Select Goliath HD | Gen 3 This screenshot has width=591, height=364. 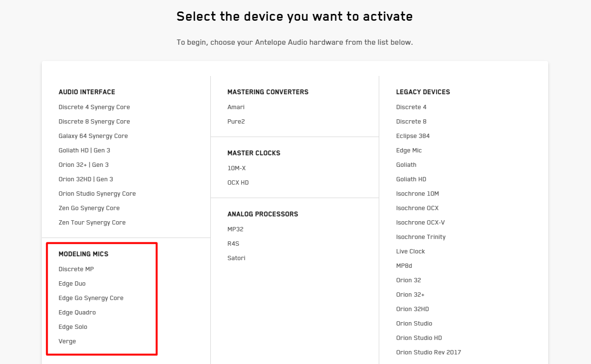(84, 151)
